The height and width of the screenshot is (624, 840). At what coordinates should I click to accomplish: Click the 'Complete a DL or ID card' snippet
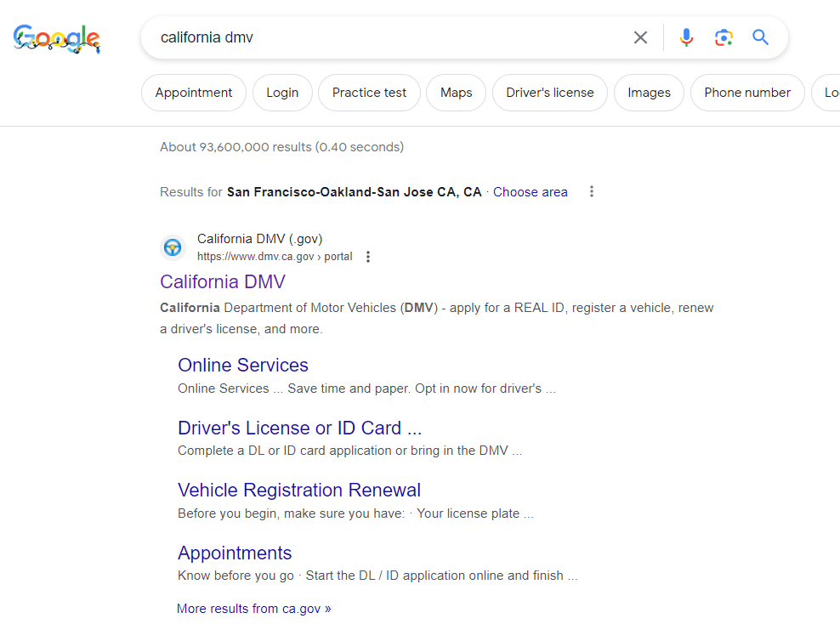(x=349, y=451)
